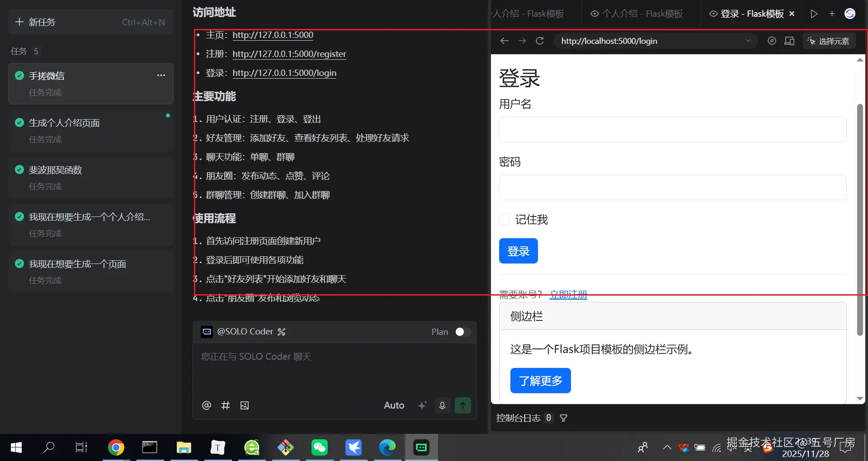Click the round avatar icon top right
Image resolution: width=868 pixels, height=461 pixels.
coord(850,14)
